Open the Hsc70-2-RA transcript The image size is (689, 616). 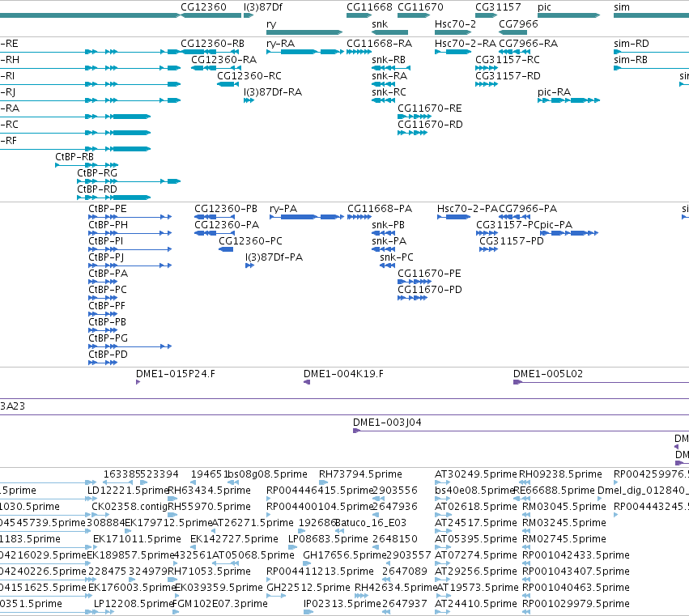[x=466, y=44]
